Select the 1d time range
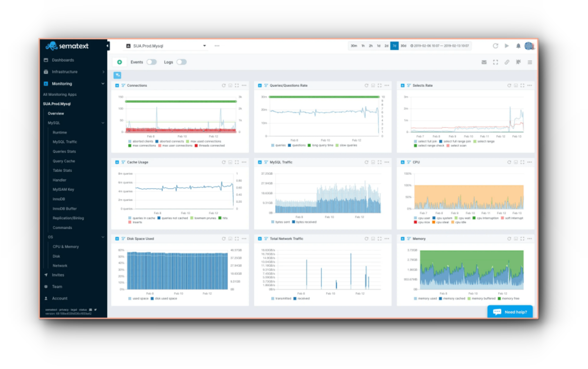The image size is (588, 369). 378,46
